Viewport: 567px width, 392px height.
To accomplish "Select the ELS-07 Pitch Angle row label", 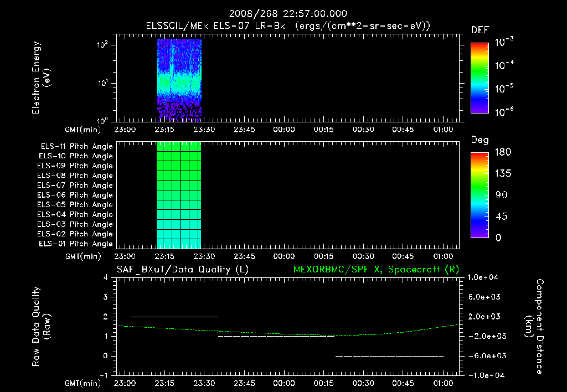I will point(75,185).
